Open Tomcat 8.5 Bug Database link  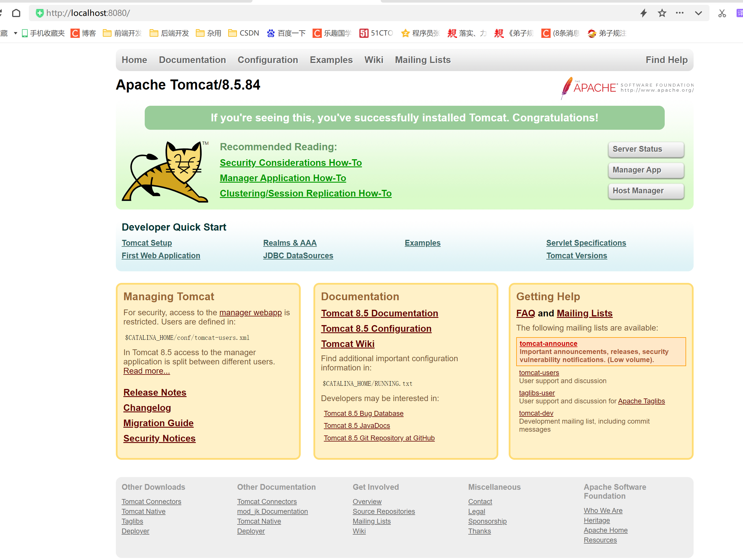[363, 413]
